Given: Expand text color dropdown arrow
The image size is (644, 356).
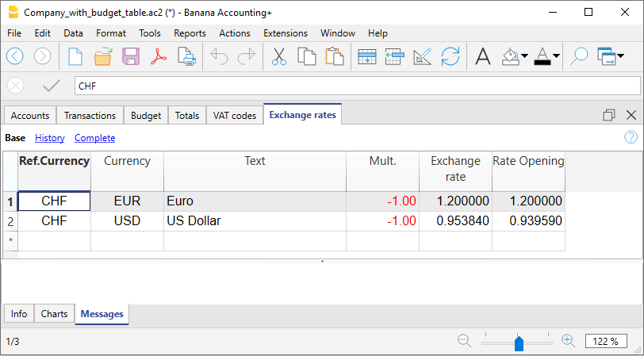Looking at the screenshot, I should click(x=556, y=56).
